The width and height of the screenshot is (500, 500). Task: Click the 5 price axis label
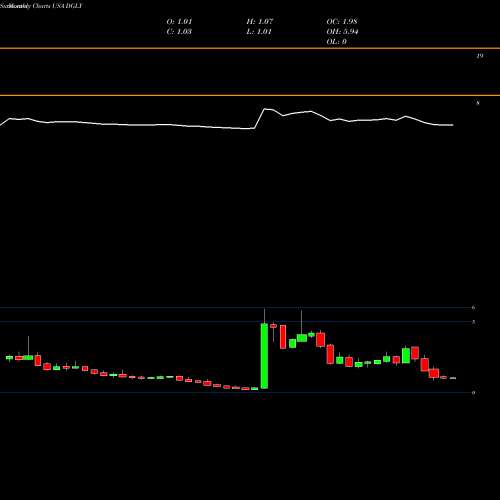tap(473, 322)
